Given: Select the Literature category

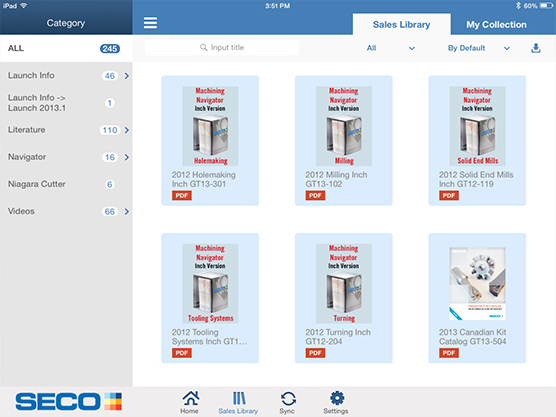Looking at the screenshot, I should 66,130.
